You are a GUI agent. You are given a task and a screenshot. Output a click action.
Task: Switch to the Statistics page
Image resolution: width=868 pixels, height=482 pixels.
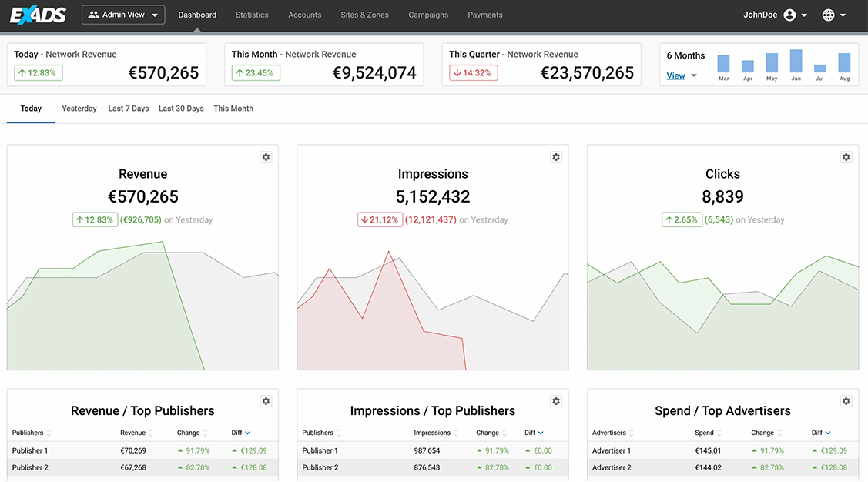coord(252,14)
